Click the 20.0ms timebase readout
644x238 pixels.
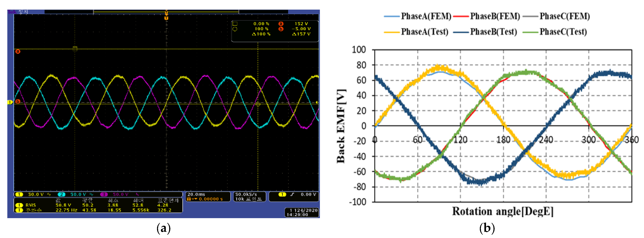pos(196,194)
